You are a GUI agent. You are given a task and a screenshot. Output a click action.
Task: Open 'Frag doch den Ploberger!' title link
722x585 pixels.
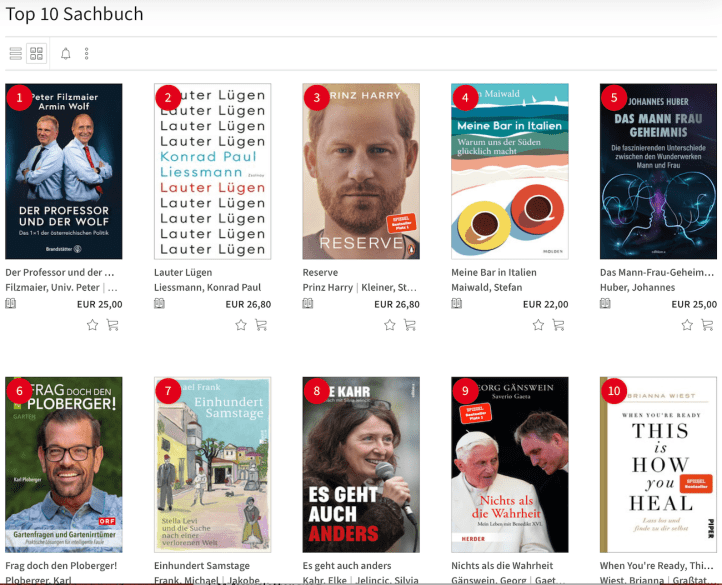pos(61,566)
